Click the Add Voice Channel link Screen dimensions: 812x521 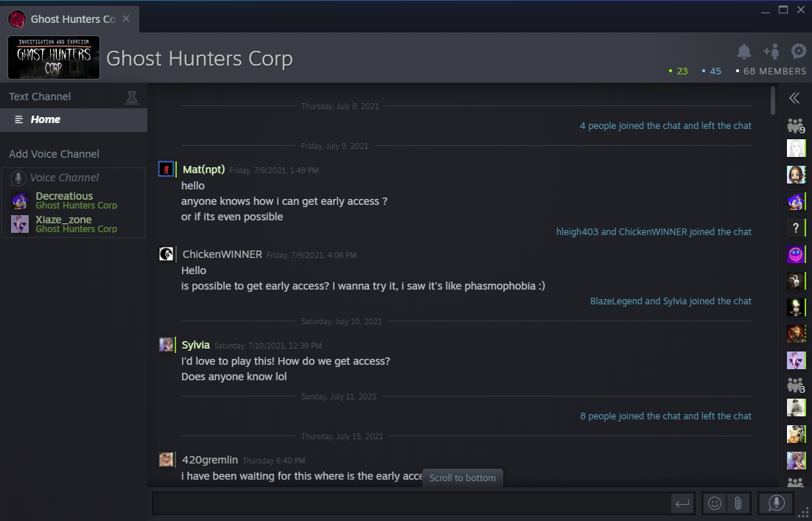[x=54, y=154]
